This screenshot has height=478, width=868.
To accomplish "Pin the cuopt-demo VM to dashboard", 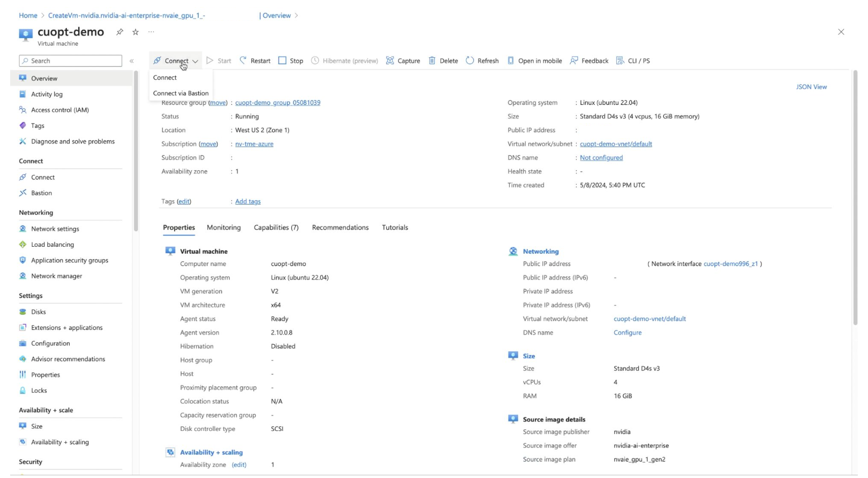I will 119,32.
